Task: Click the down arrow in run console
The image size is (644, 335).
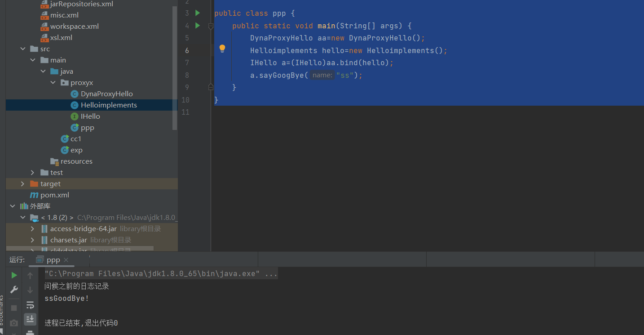Action: pos(30,290)
